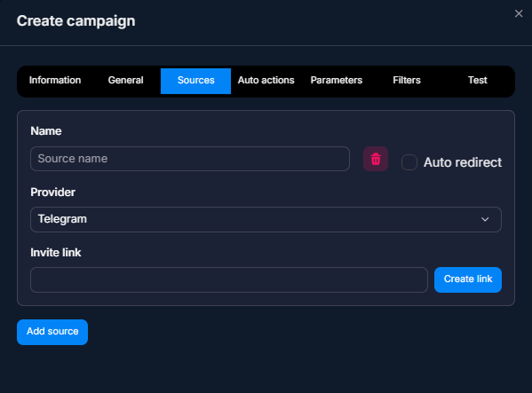Viewport: 532px width, 393px height.
Task: Delete source with the red trash icon
Action: coord(376,159)
